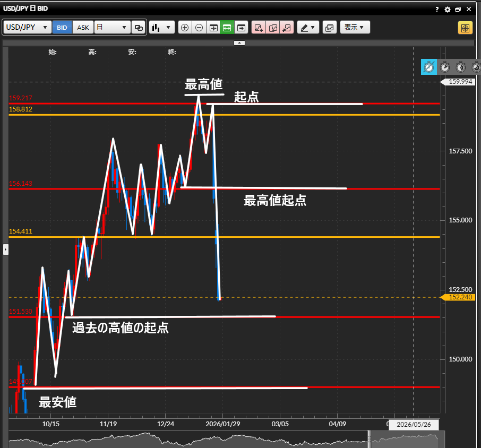Open the candlestick chart type dropdown
This screenshot has height=448, width=481.
coord(162,28)
